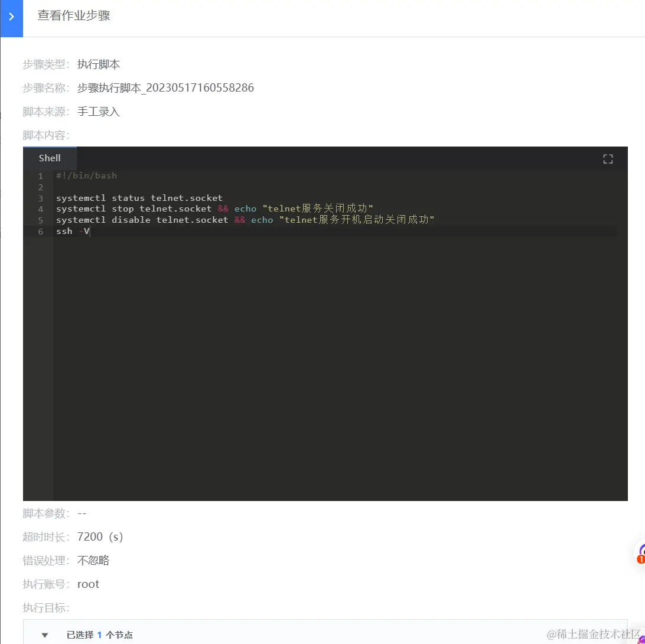The width and height of the screenshot is (645, 644).
Task: Click 'systemctl status telnet.socket' line
Action: 139,198
